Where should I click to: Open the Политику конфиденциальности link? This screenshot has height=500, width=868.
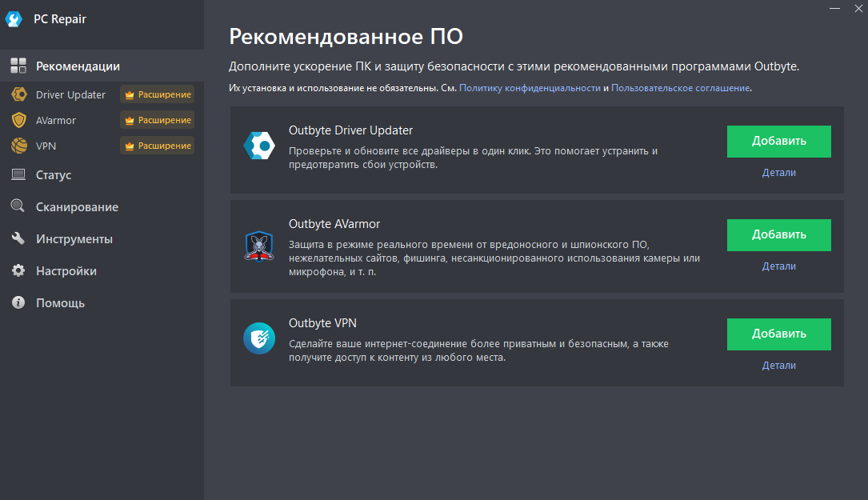pyautogui.click(x=530, y=88)
